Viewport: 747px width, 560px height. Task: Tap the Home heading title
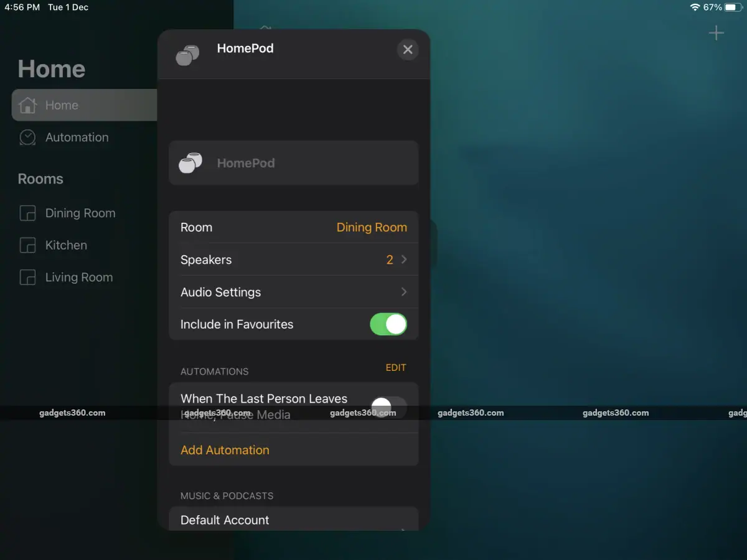[52, 69]
